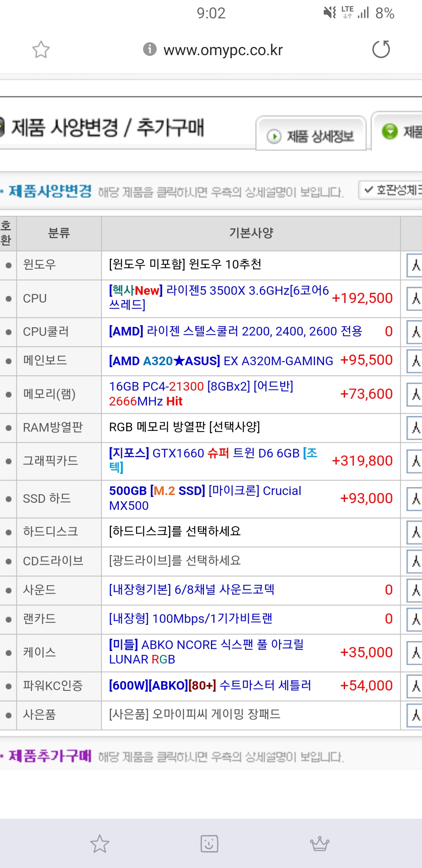422x868 pixels.
Task: Open the green-arrow 제품 tab at the right edge
Action: (x=397, y=131)
